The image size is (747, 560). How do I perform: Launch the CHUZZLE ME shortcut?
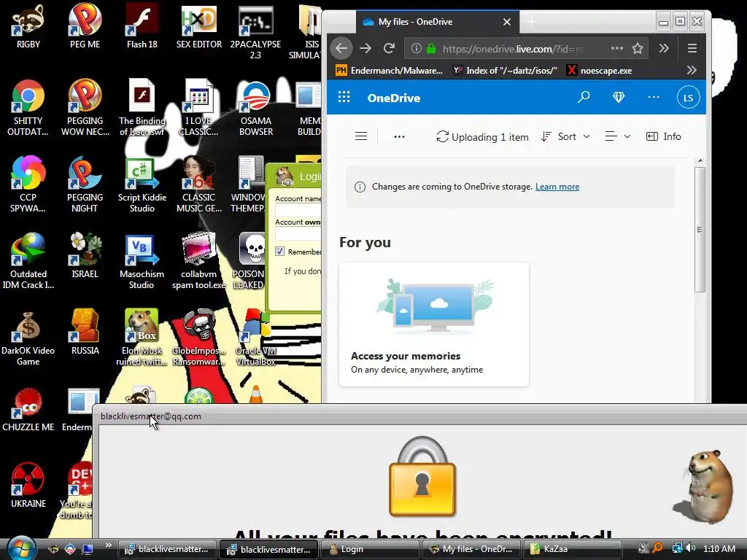[x=28, y=410]
